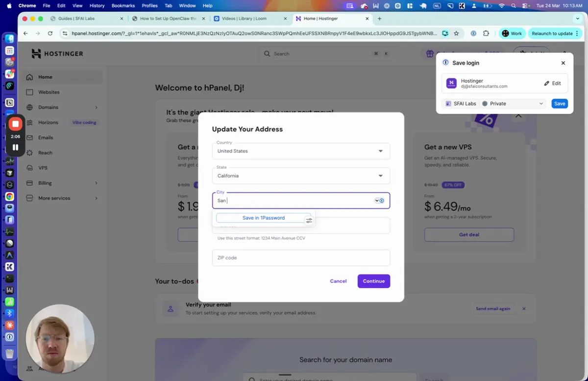Click the Edit pencil for the Hostinger login

click(552, 83)
